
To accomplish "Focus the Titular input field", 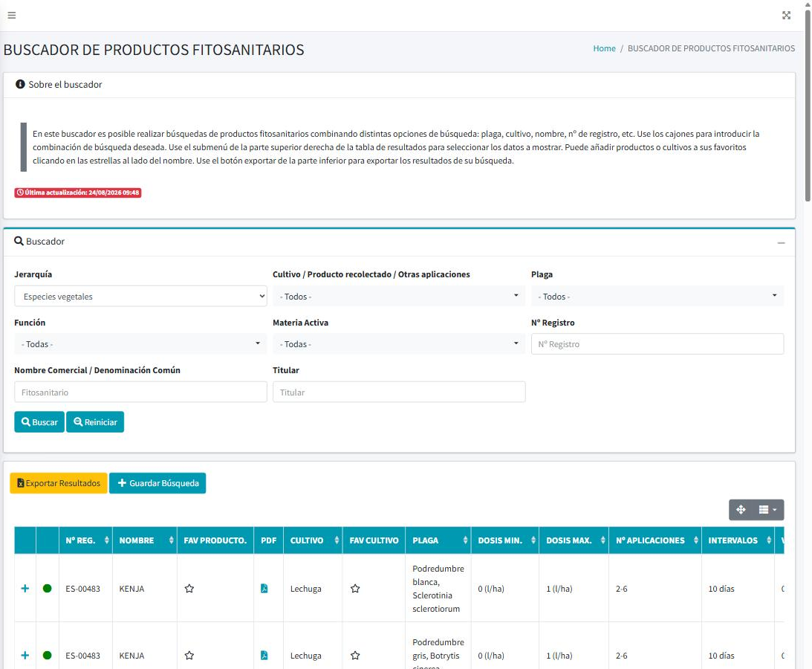I will pos(399,392).
